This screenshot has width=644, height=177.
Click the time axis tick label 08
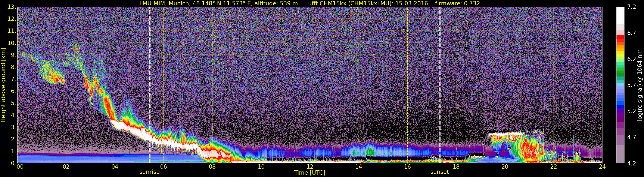(212, 167)
